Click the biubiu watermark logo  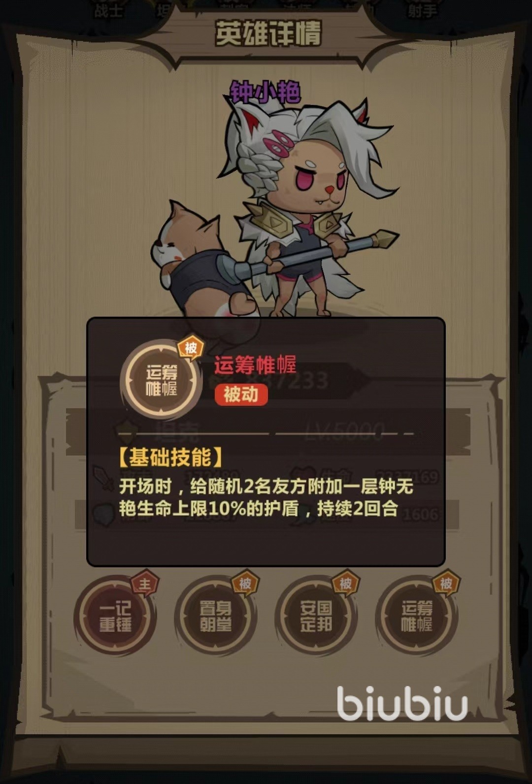coord(401,703)
